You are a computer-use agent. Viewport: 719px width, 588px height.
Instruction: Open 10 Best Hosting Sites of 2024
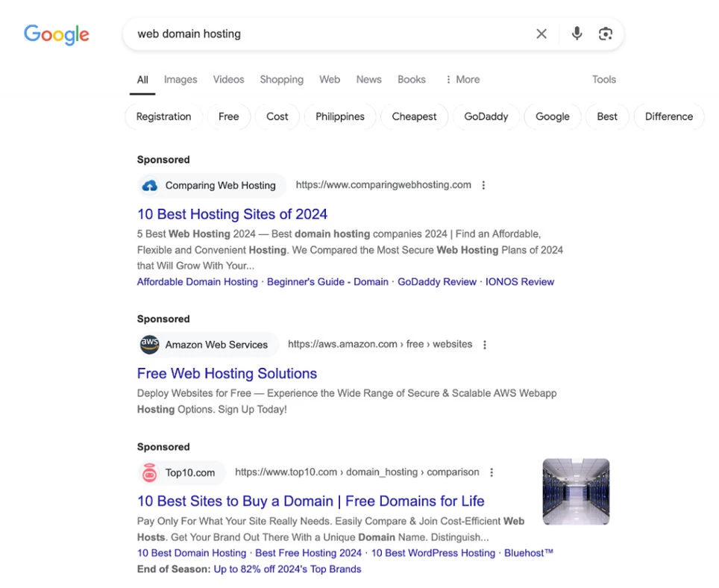(x=232, y=214)
